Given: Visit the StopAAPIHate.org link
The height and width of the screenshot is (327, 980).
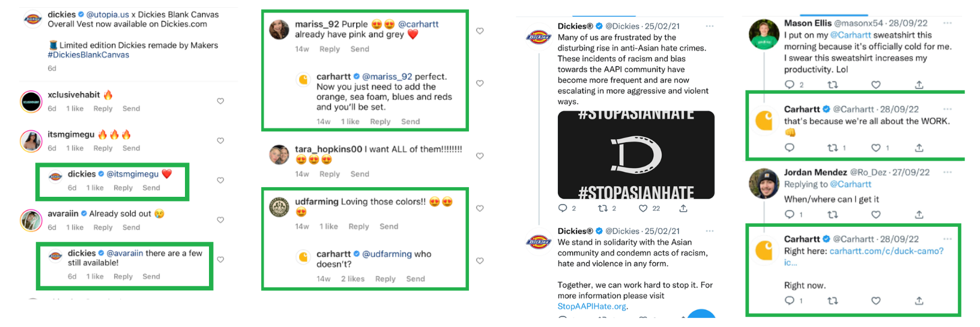Looking at the screenshot, I should [x=591, y=307].
